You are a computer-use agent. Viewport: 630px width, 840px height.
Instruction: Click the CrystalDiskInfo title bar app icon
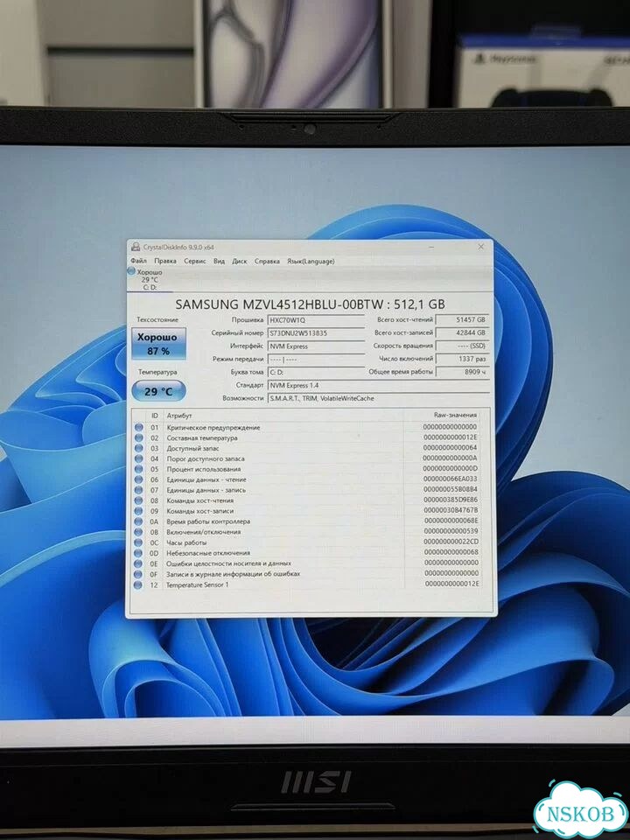pos(136,247)
